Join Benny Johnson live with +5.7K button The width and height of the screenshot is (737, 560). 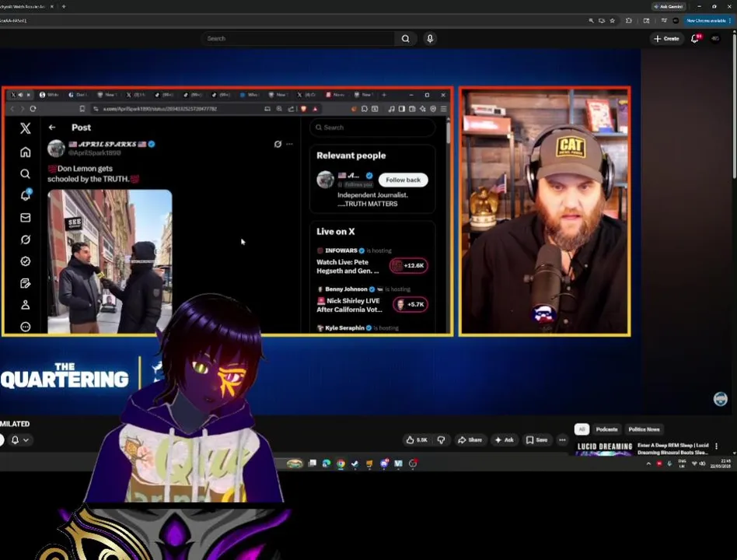click(x=410, y=305)
